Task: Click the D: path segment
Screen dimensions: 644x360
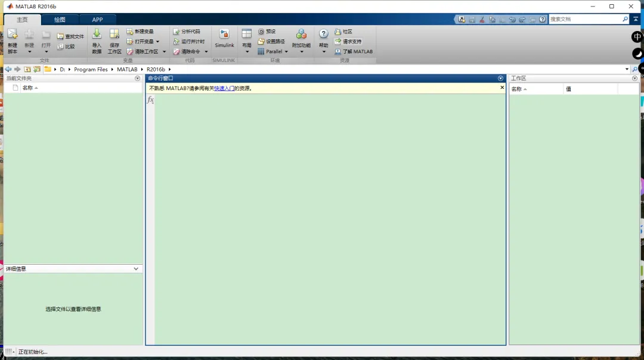Action: pyautogui.click(x=63, y=69)
